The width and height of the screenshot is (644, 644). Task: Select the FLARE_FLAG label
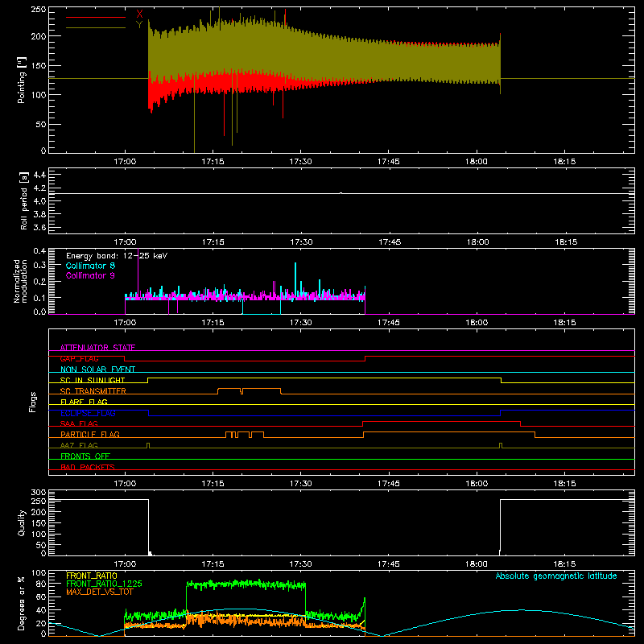pos(84,402)
